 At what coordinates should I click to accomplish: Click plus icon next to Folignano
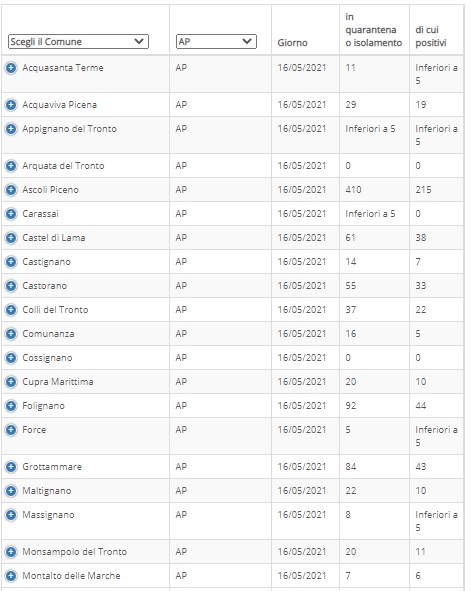coord(11,406)
